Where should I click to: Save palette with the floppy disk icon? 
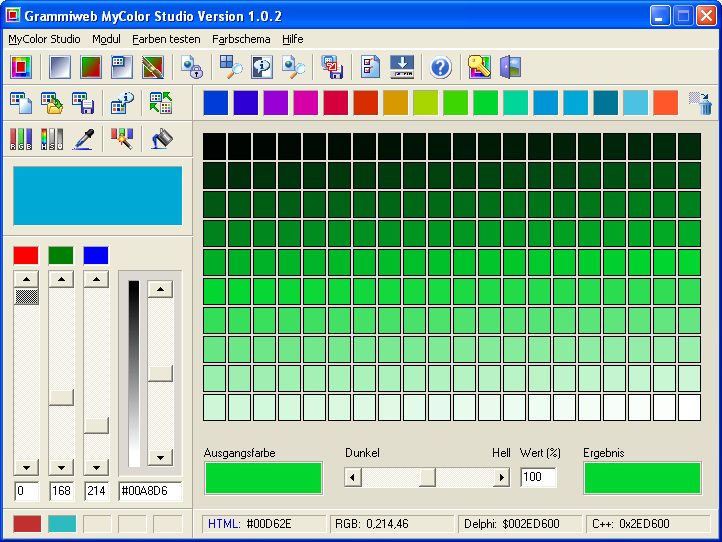83,103
